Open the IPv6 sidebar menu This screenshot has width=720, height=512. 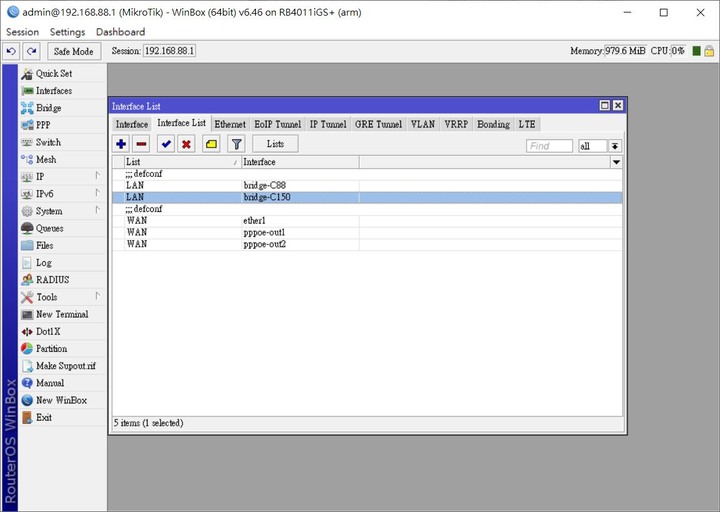[x=62, y=194]
